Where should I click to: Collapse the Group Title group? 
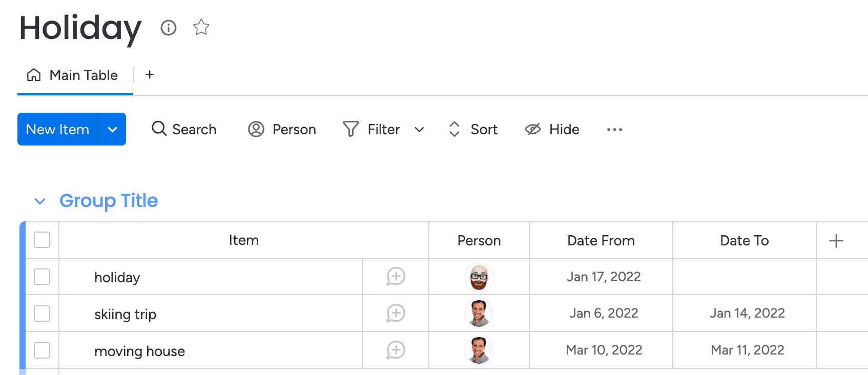click(x=40, y=201)
